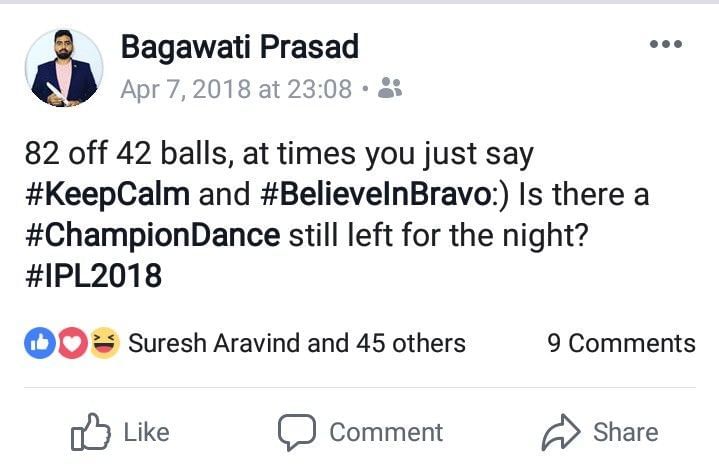
Task: Toggle Like on this post
Action: click(x=120, y=432)
